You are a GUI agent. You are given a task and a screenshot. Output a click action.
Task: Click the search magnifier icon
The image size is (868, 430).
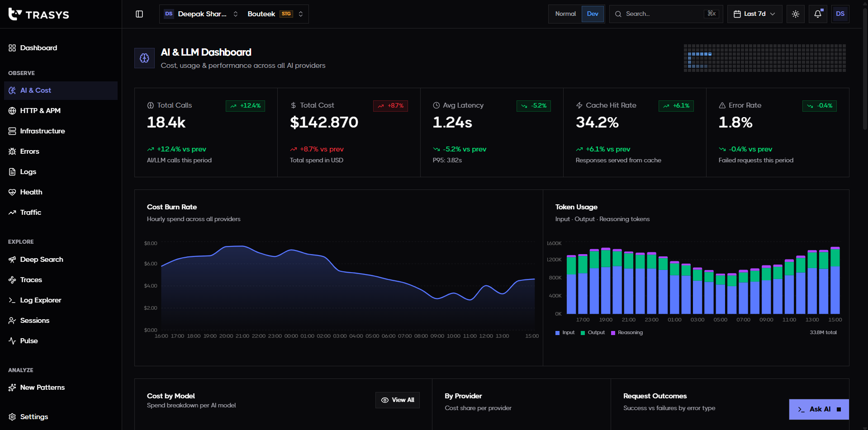[x=618, y=14]
